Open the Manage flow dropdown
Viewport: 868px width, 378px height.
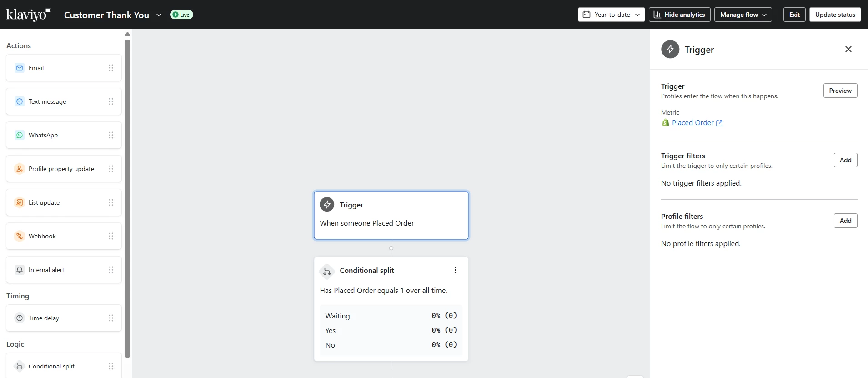(743, 15)
